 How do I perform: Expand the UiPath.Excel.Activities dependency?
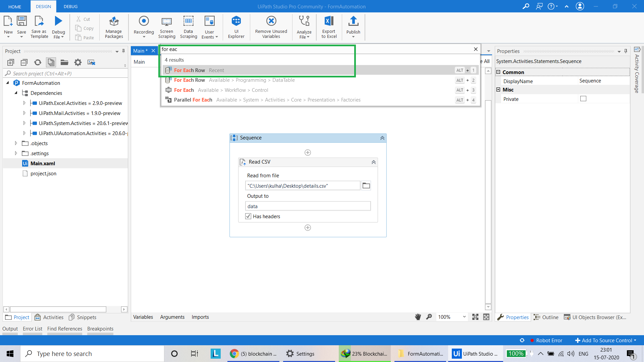click(24, 103)
